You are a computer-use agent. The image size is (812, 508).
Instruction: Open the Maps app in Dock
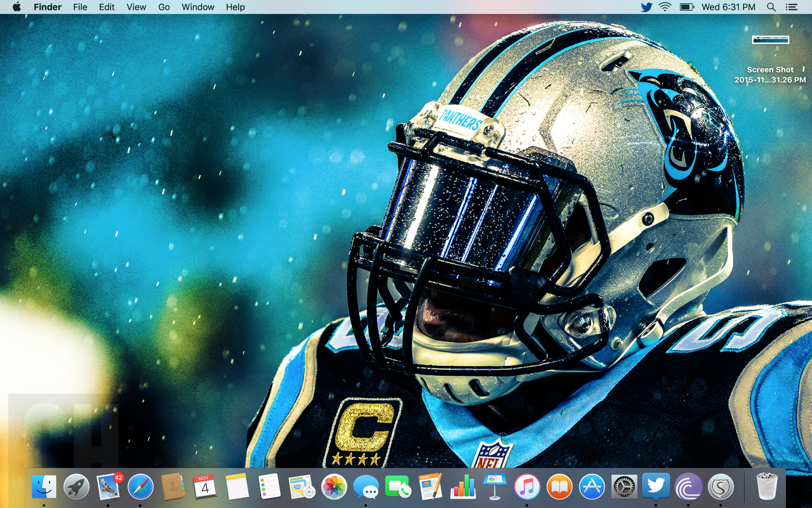pos(302,486)
